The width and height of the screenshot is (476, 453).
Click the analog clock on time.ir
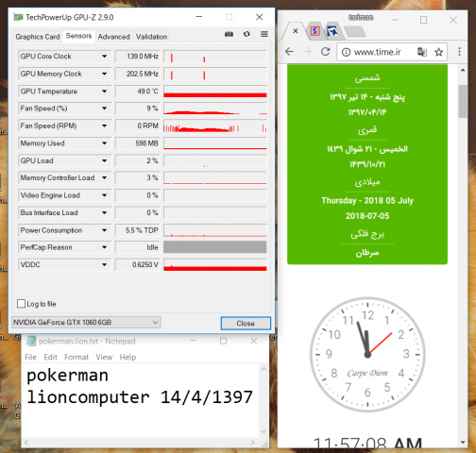tap(367, 355)
